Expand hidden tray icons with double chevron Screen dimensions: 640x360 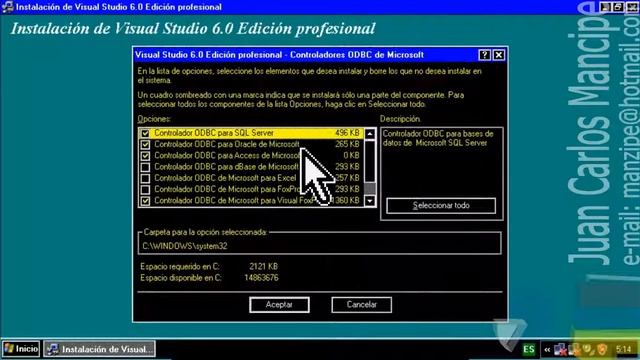(x=547, y=350)
